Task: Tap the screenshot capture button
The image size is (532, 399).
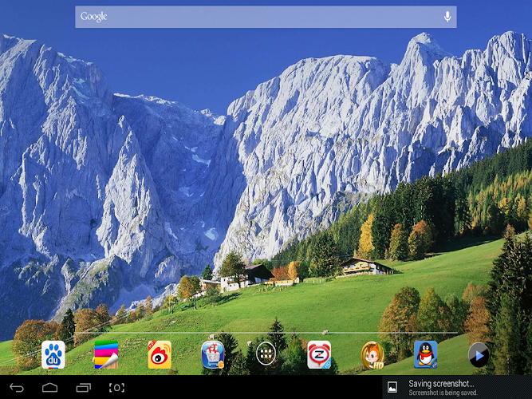Action: [116, 388]
